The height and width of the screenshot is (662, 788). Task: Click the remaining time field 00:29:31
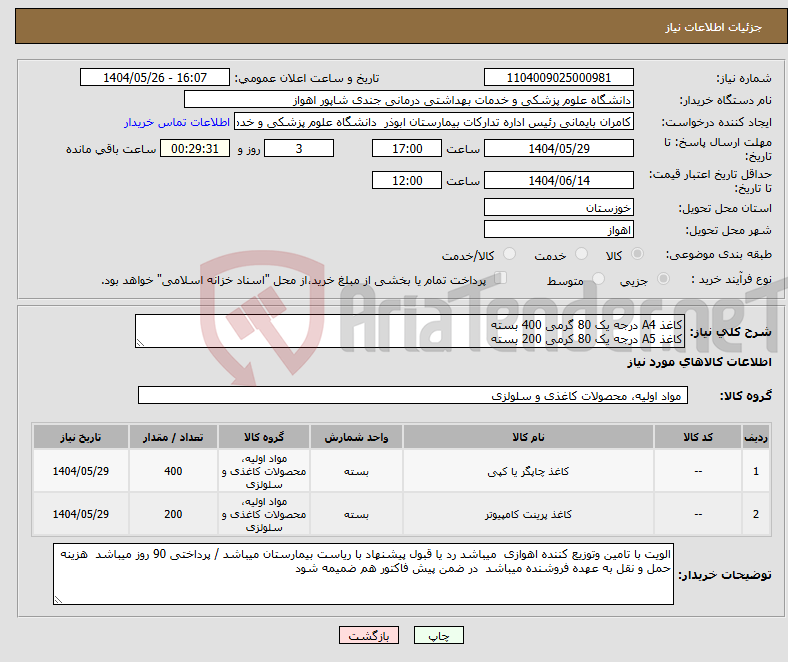pyautogui.click(x=195, y=148)
